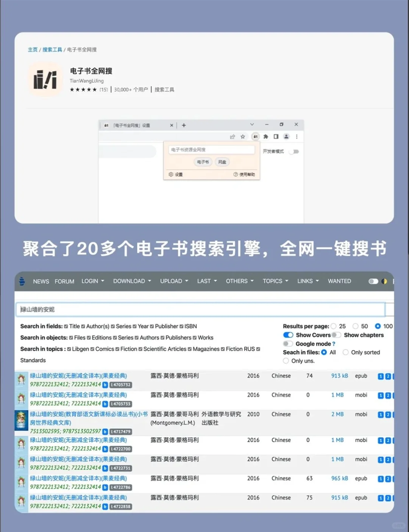Click the blue 'b' badge next to the ISBN
The image size is (409, 532).
pos(105,385)
